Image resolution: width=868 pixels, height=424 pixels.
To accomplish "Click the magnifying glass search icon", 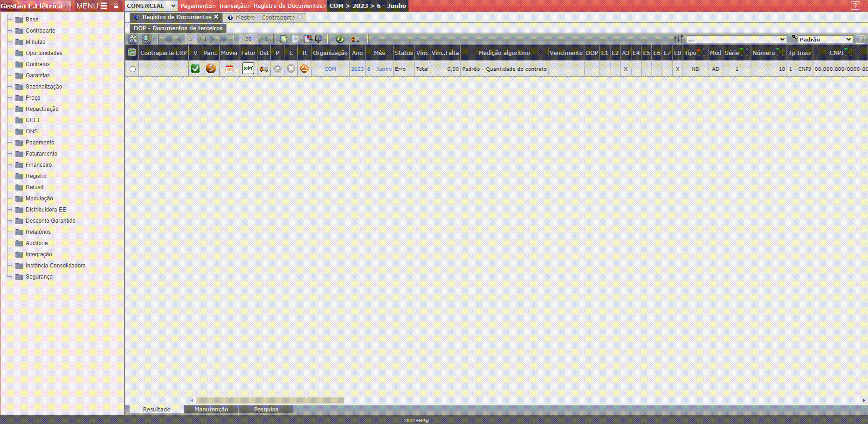I will coord(146,39).
